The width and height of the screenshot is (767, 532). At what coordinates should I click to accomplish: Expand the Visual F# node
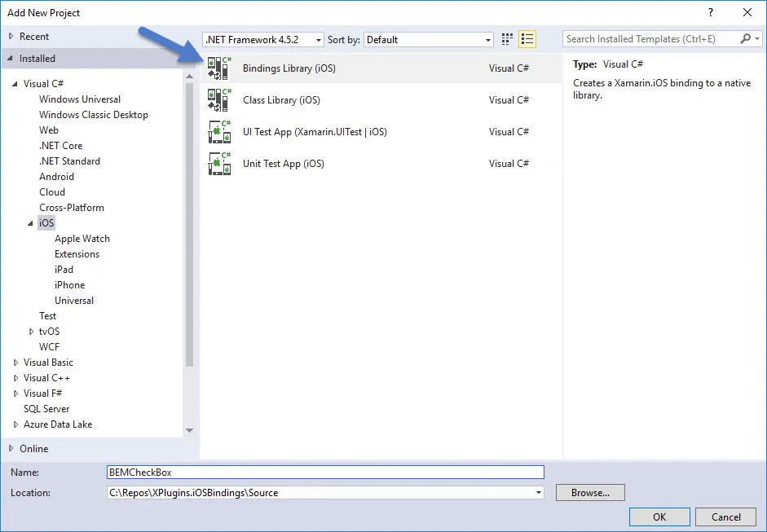(x=15, y=394)
